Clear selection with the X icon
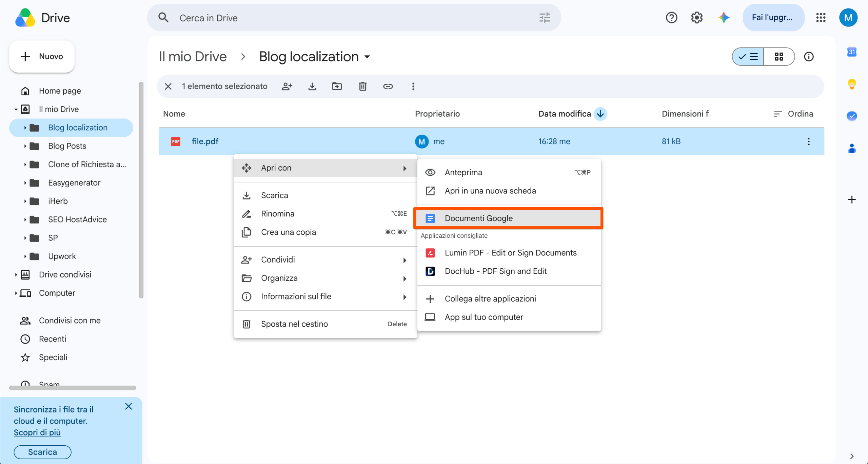Image resolution: width=868 pixels, height=464 pixels. (x=168, y=86)
